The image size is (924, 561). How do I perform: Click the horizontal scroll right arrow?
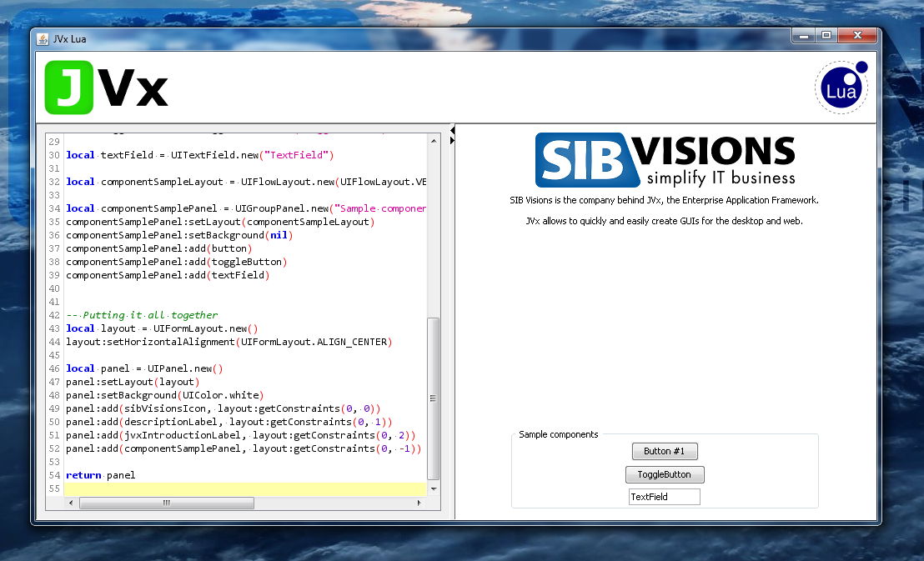419,503
